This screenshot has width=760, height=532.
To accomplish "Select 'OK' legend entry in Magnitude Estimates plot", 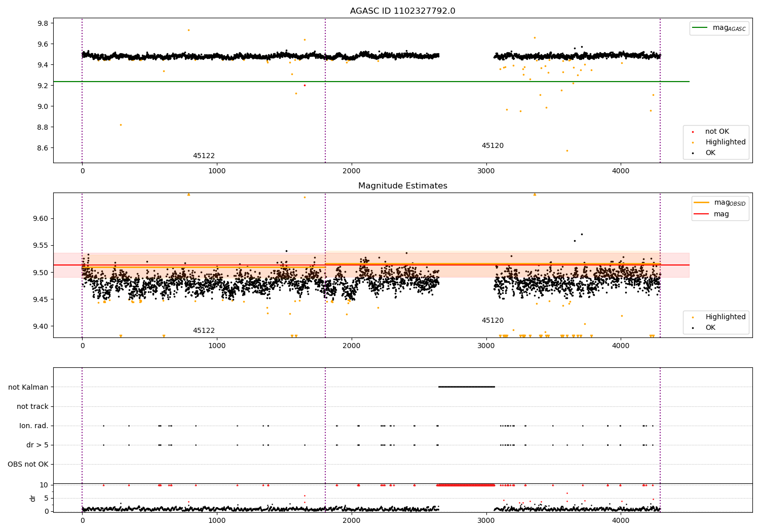I will click(710, 328).
